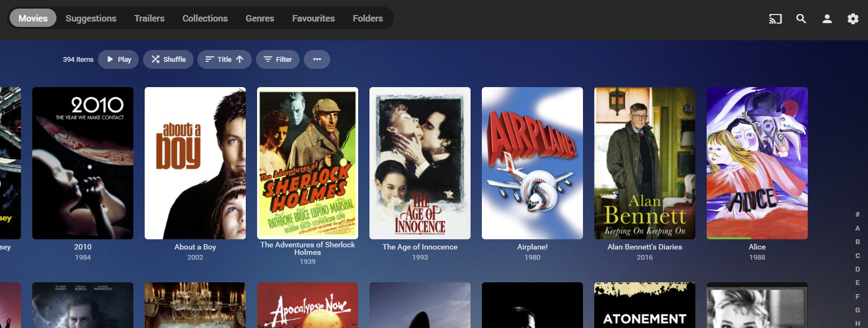The height and width of the screenshot is (328, 868).
Task: Jump to letter B in alphabet index
Action: click(857, 242)
